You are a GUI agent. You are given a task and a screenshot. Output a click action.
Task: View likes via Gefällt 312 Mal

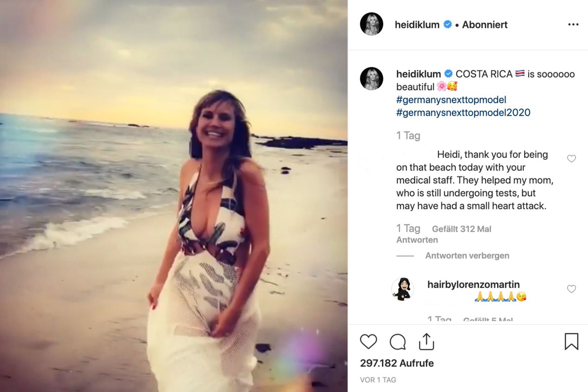(x=461, y=229)
